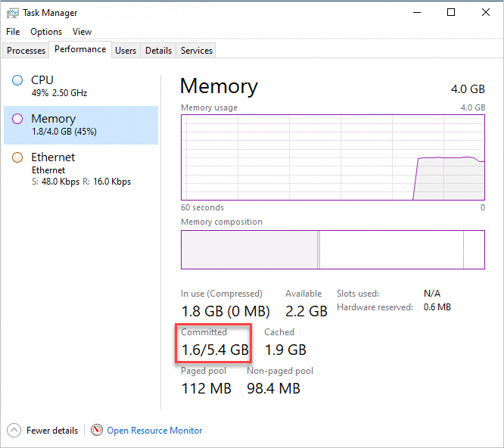This screenshot has width=504, height=448.
Task: Open the View menu
Action: tap(82, 32)
